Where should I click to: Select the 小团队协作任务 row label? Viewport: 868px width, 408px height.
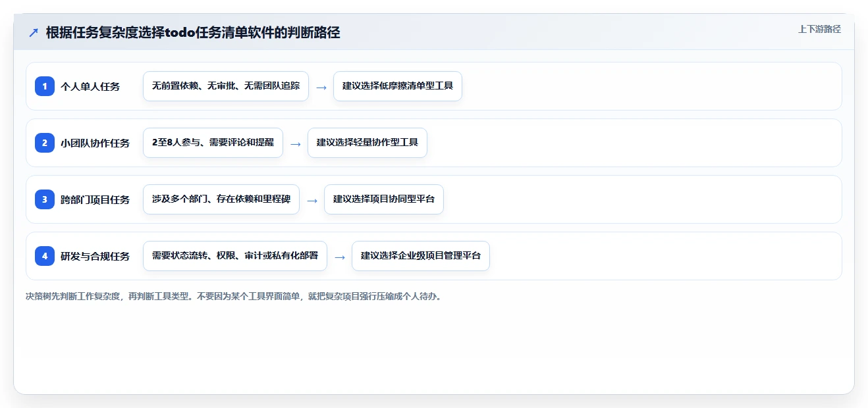[x=95, y=143]
